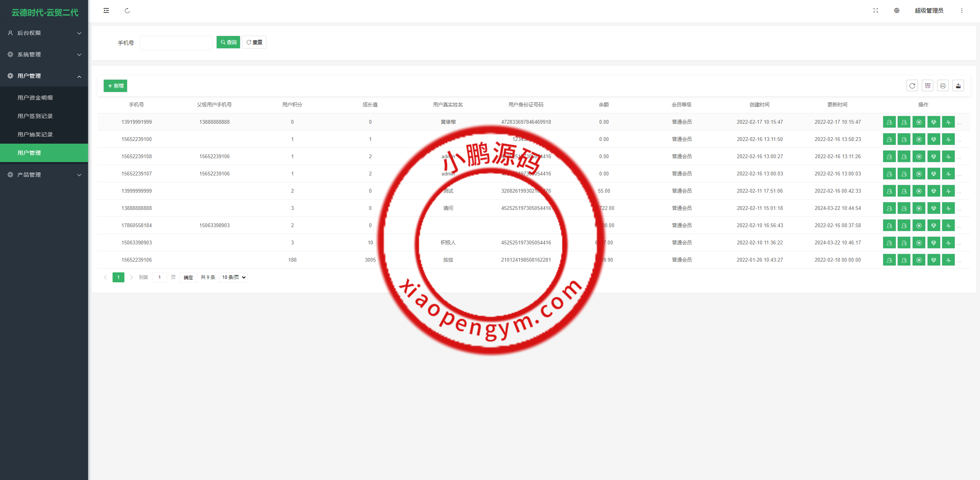
Task: Click diamond icon for user 15652239100
Action: pyautogui.click(x=934, y=139)
